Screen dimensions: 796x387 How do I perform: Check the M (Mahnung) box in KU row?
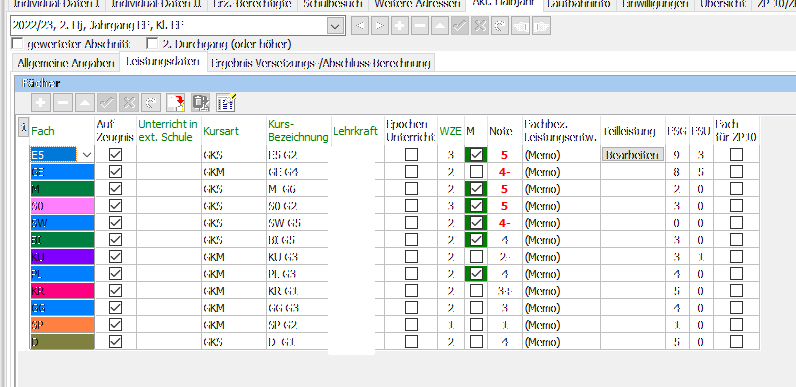(476, 256)
